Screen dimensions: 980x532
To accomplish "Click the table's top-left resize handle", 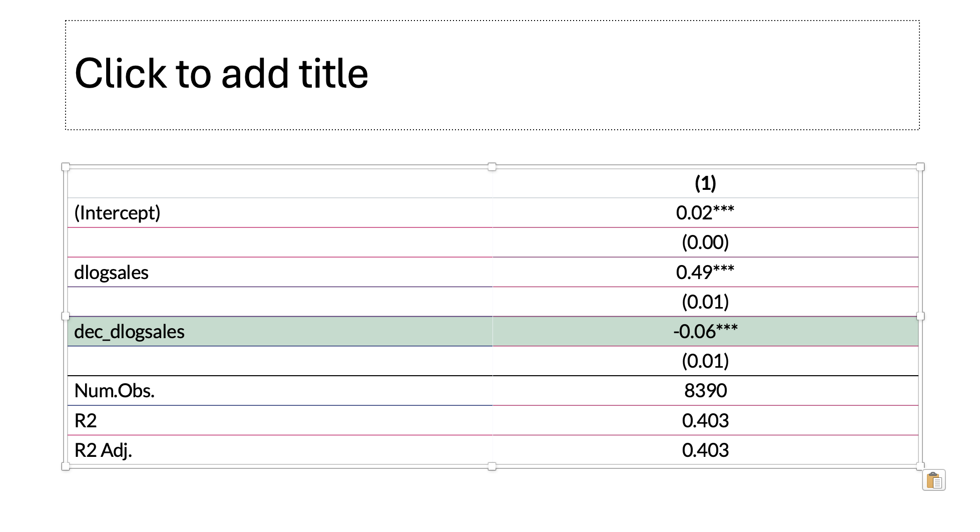I will (x=66, y=167).
